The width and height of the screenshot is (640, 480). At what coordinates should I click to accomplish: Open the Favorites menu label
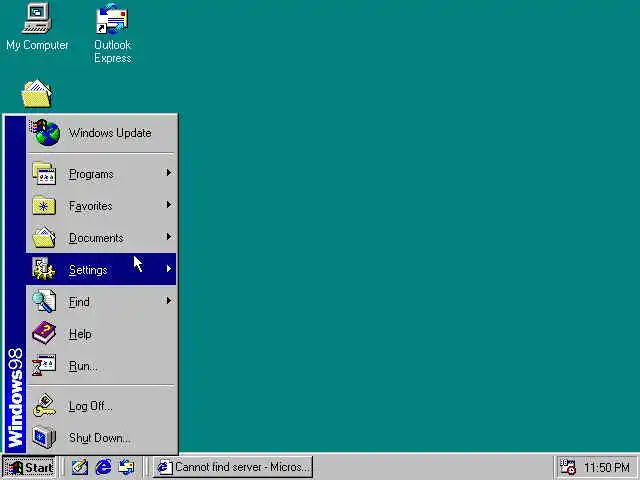(x=91, y=206)
